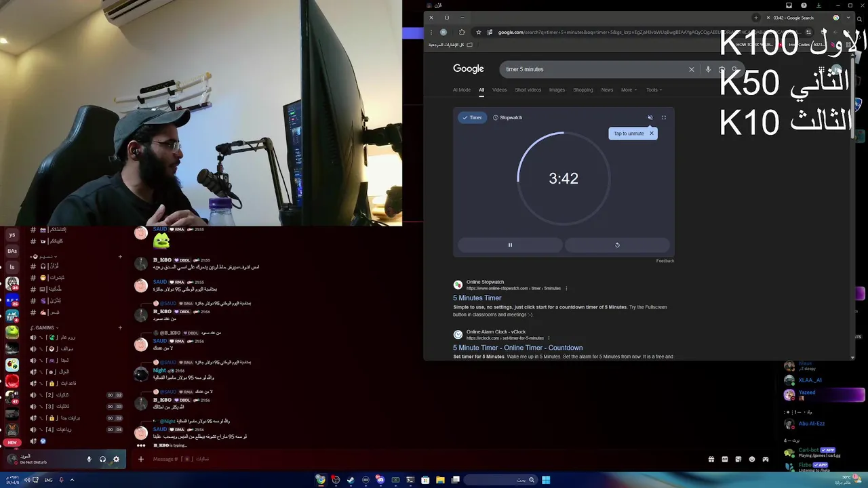This screenshot has width=868, height=488.
Task: Open Chrome extensions puzzle icon
Action: [x=462, y=32]
